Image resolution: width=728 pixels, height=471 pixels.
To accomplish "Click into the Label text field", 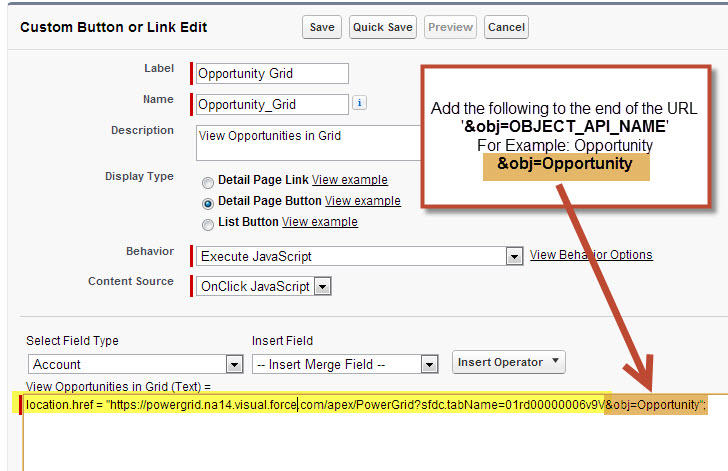I will (272, 73).
